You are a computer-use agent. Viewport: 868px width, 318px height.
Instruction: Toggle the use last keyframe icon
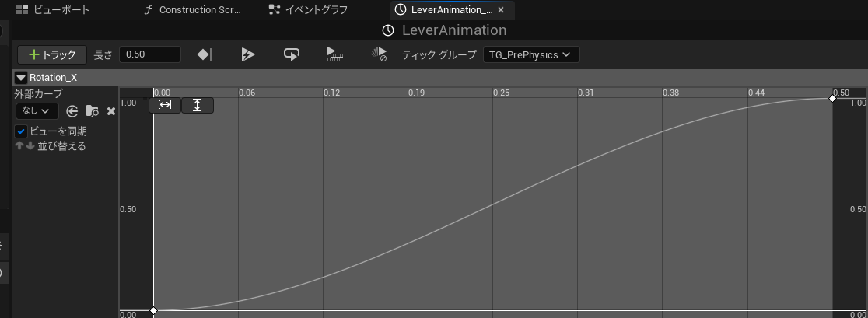[205, 54]
